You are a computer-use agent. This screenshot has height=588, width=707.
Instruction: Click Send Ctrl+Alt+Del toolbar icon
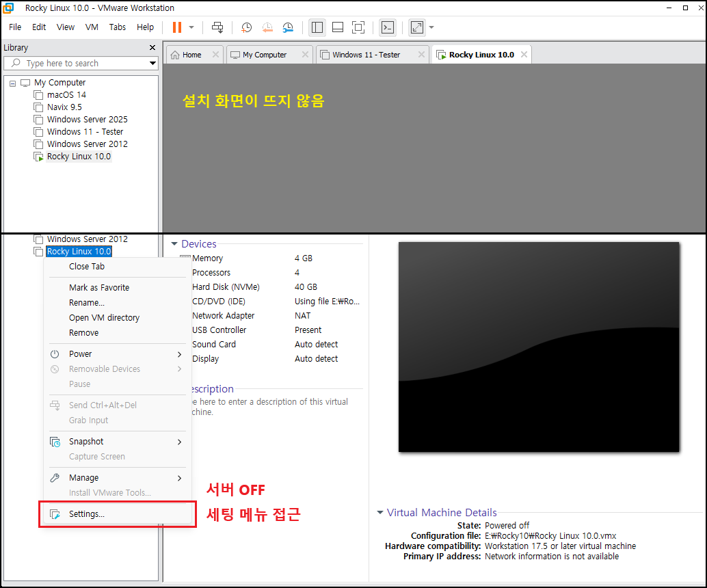click(x=217, y=27)
